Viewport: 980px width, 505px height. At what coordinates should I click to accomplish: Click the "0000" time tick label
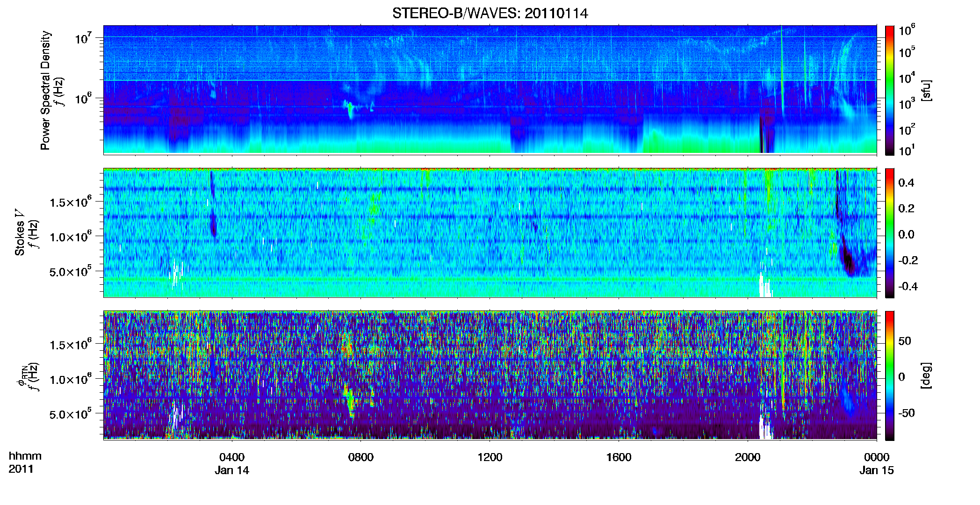(877, 457)
